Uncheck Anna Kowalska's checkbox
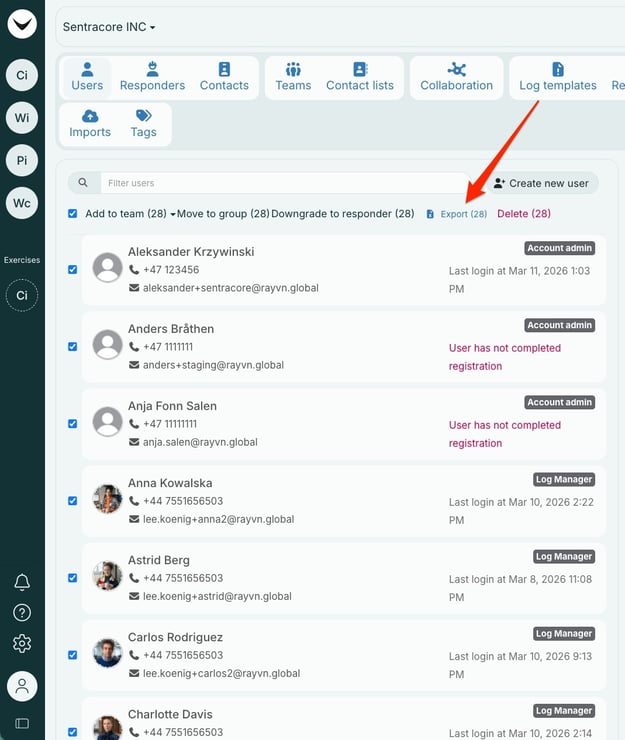The height and width of the screenshot is (740, 625). pyautogui.click(x=72, y=501)
